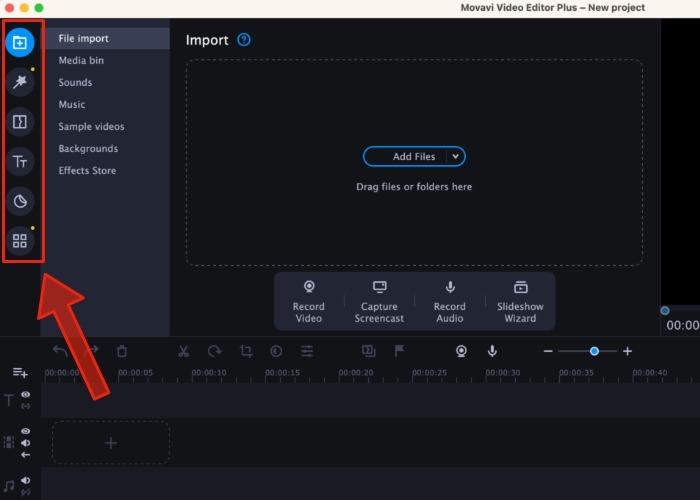Click the Add track icon
Viewport: 700px width, 500px height.
pyautogui.click(x=20, y=372)
